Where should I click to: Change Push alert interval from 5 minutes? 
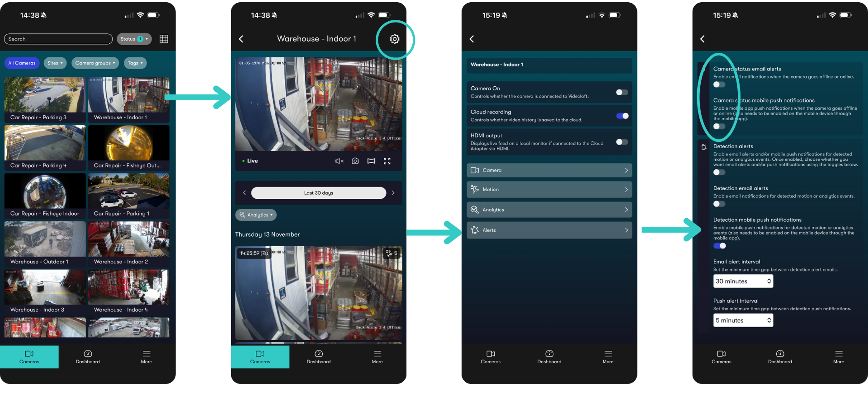click(743, 320)
